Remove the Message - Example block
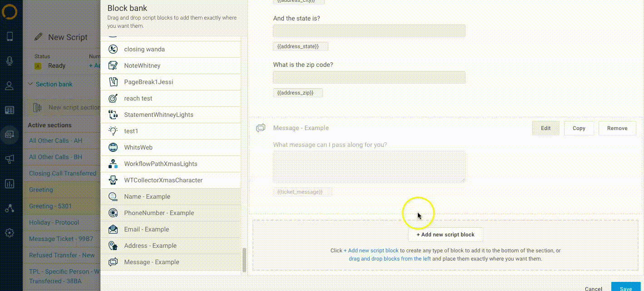644x291 pixels. coord(617,128)
